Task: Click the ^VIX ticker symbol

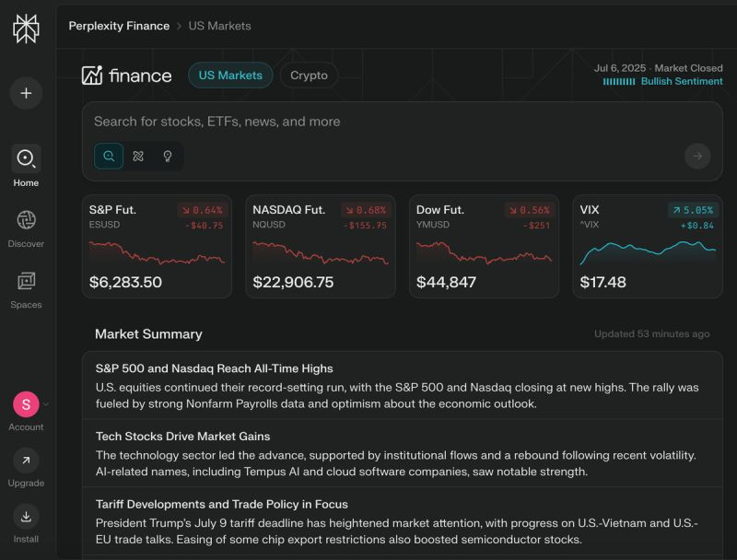Action: [x=590, y=225]
